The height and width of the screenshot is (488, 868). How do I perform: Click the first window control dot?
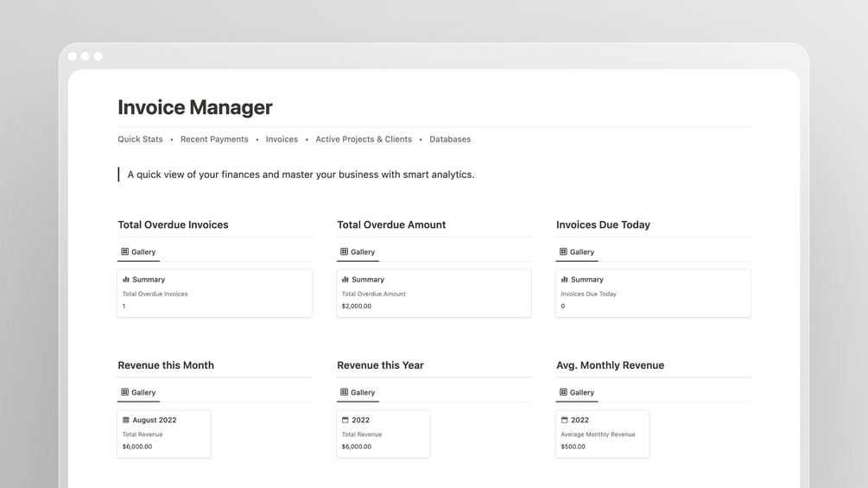coord(73,56)
